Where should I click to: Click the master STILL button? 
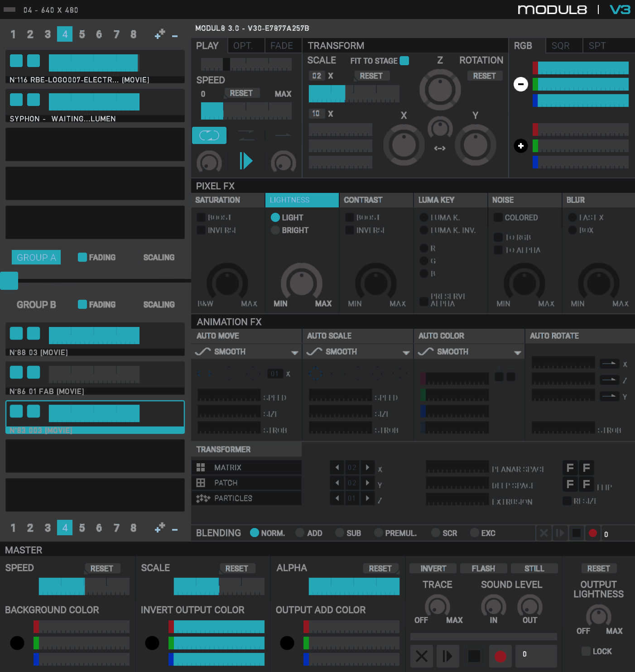click(534, 568)
